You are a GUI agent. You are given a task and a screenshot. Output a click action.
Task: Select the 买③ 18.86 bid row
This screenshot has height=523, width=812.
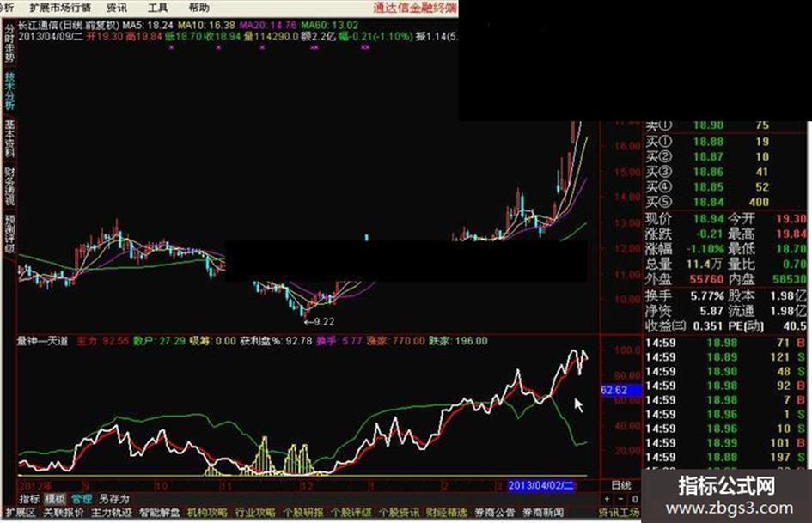click(725, 172)
